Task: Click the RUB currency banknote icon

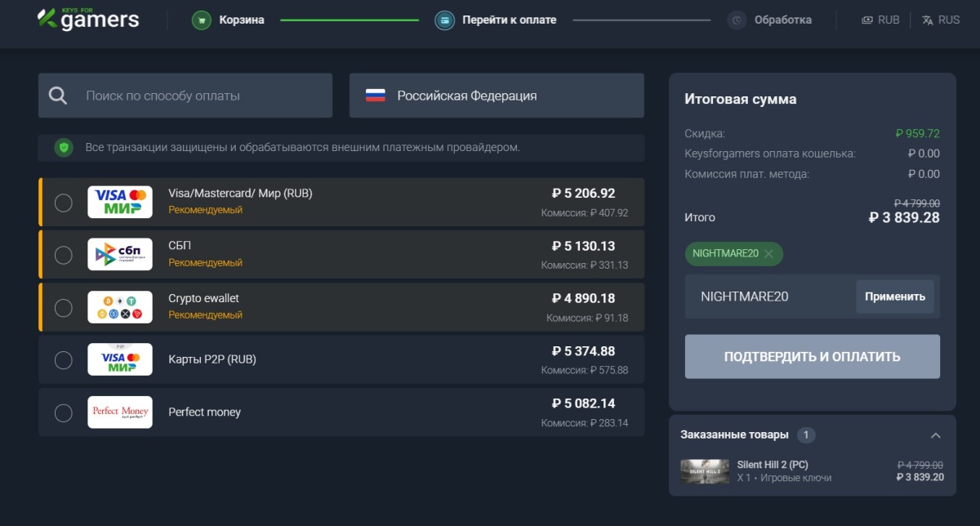Action: (867, 20)
